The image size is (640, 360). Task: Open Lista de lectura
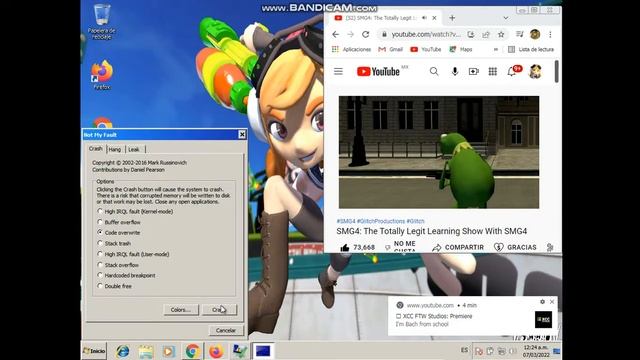click(x=531, y=49)
